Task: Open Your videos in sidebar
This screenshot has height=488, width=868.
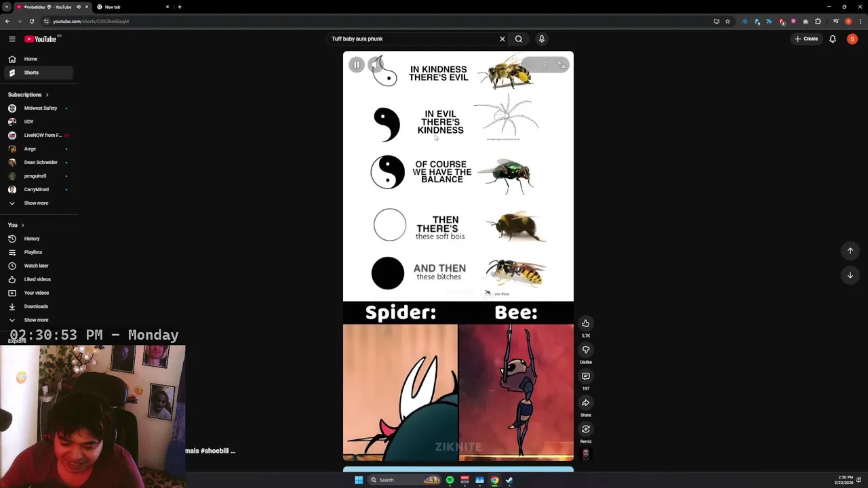Action: [x=39, y=293]
